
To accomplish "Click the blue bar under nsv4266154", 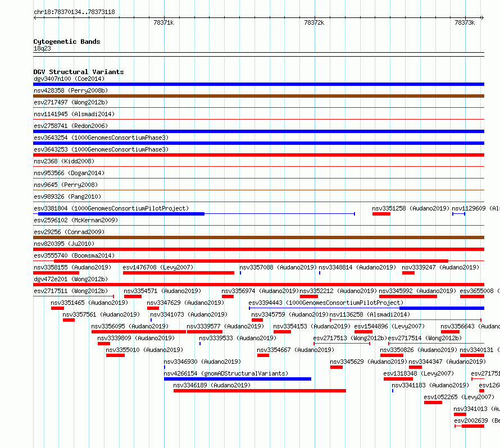I will [x=238, y=379].
